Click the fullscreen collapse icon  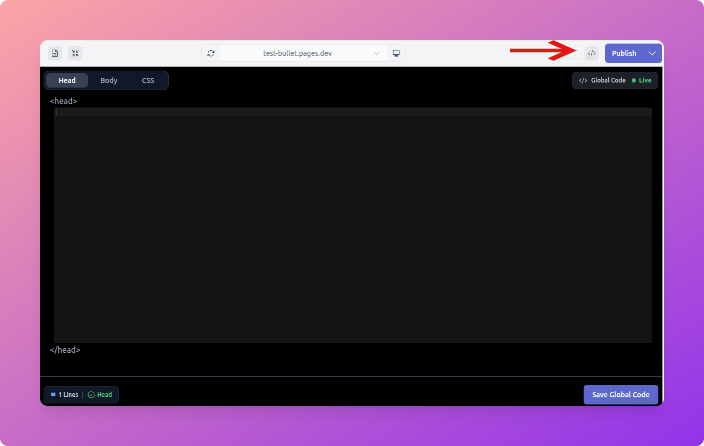tap(75, 53)
